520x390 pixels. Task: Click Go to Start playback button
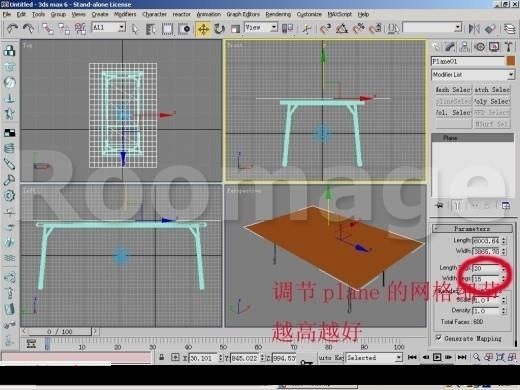click(412, 357)
